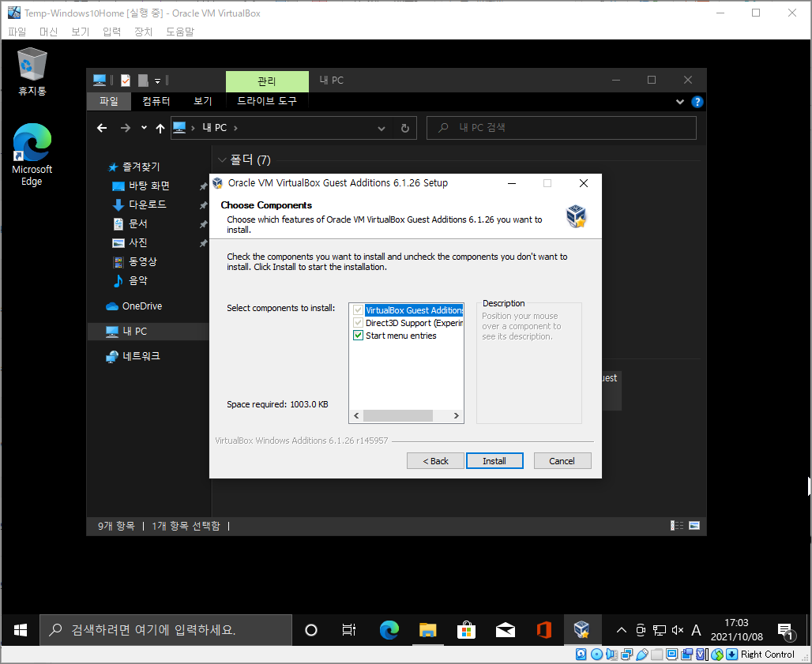Uncheck the Start menu entries checkbox

pos(358,336)
